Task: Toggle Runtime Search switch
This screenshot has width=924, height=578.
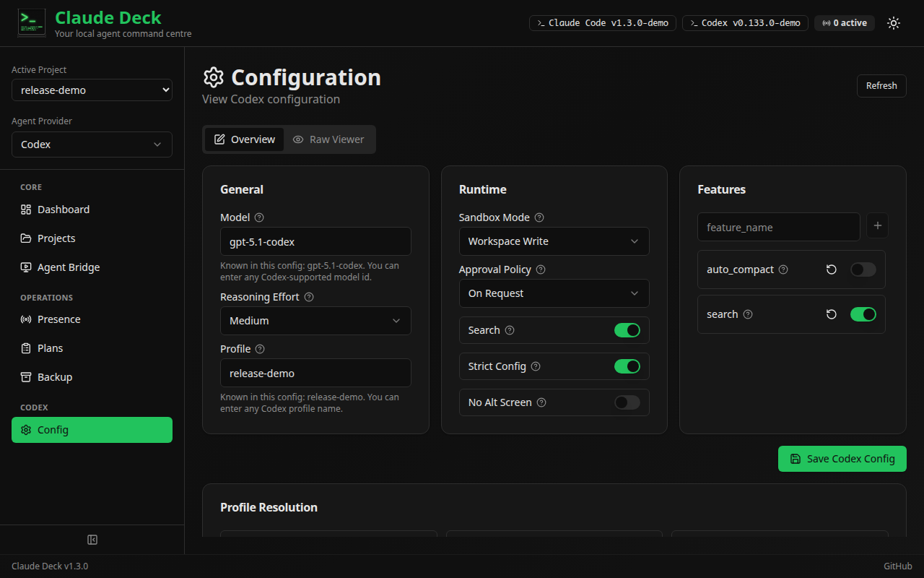Action: tap(627, 330)
